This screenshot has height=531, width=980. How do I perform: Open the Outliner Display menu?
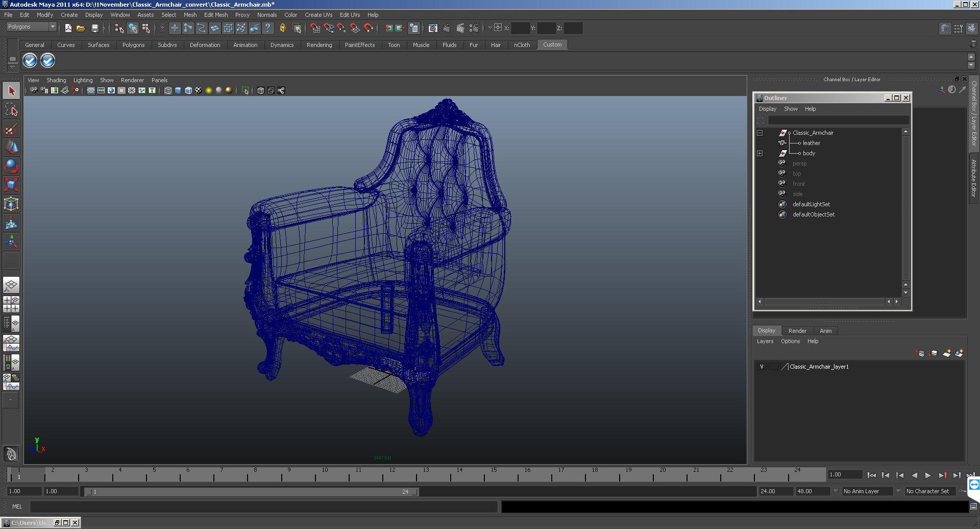(x=767, y=109)
